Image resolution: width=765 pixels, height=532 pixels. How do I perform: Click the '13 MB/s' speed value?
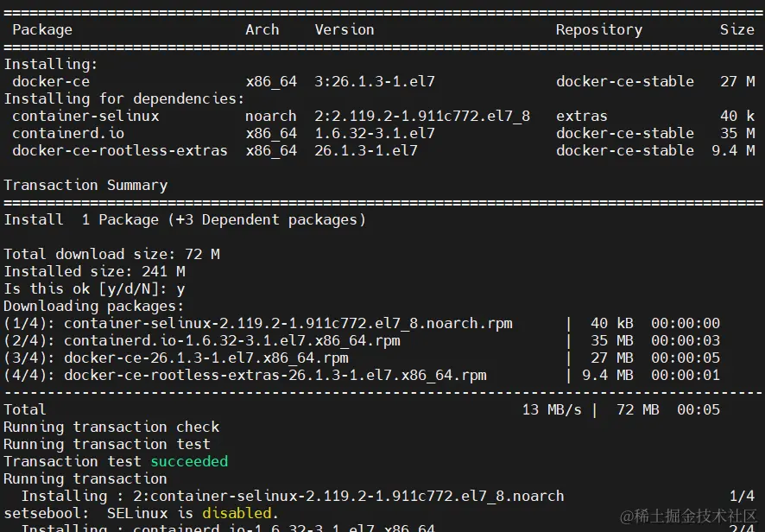click(552, 410)
